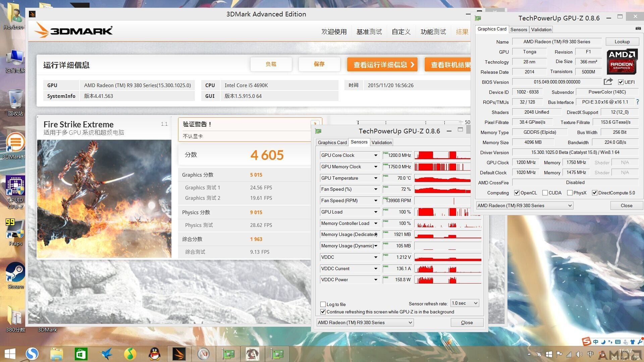This screenshot has width=644, height=362.
Task: Open the Fan Speed (%) sensor dropdown
Action: coord(376,189)
